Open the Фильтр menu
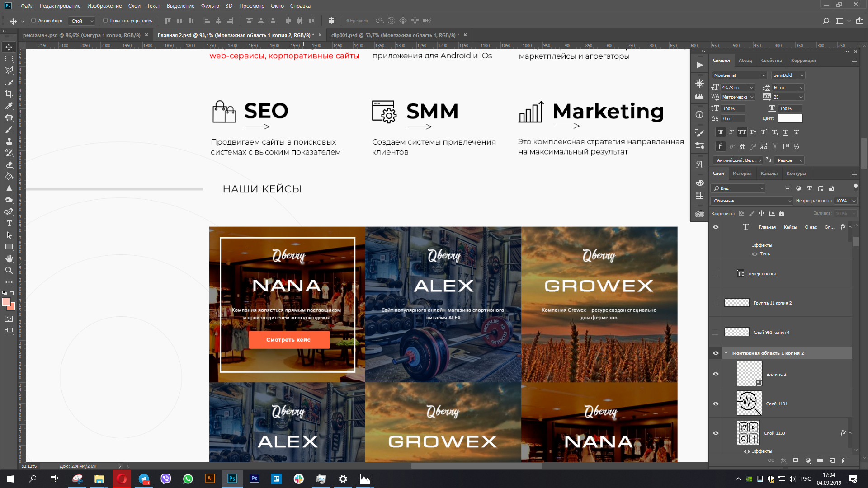Image resolution: width=868 pixels, height=488 pixels. 210,6
